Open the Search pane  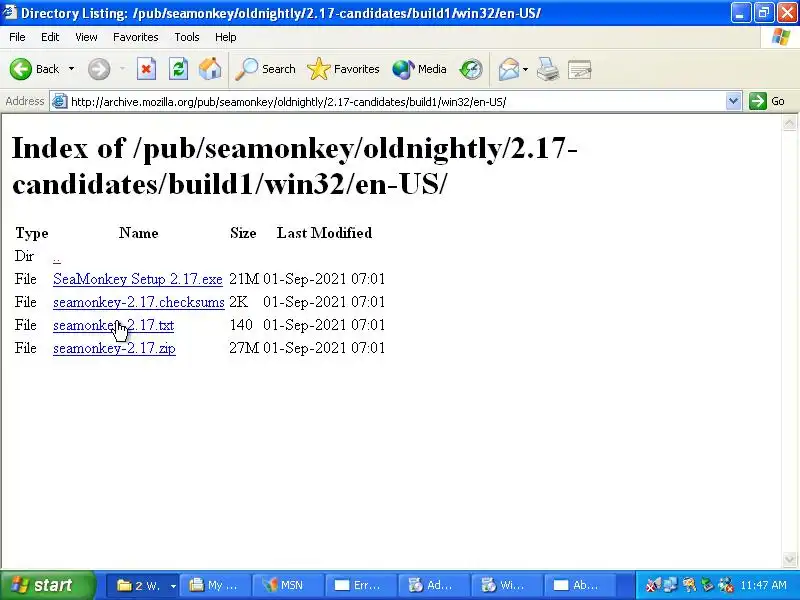[x=265, y=69]
